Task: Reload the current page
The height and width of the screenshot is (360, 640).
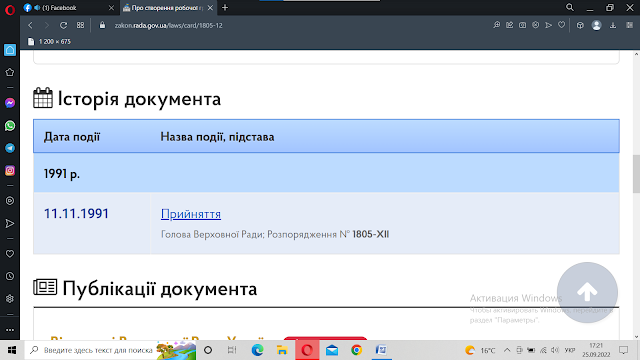Action: [x=63, y=25]
